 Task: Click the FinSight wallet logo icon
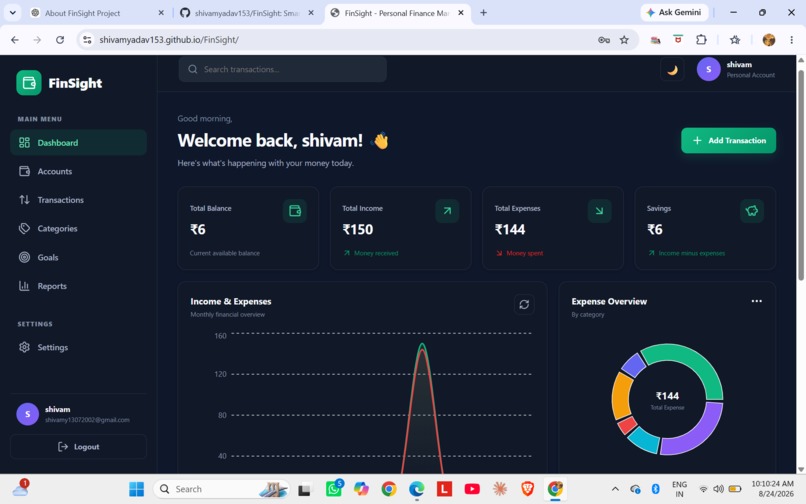tap(29, 83)
